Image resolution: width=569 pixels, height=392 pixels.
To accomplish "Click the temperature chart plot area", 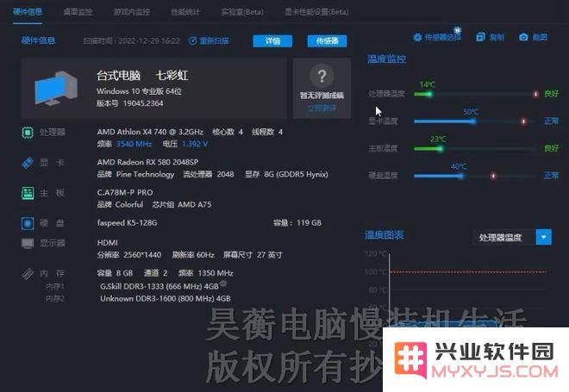I will (468, 290).
